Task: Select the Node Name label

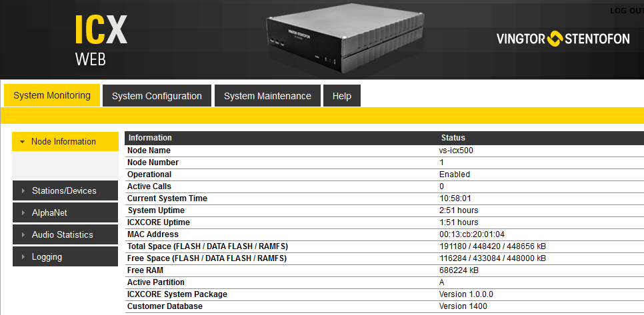Action: (149, 151)
